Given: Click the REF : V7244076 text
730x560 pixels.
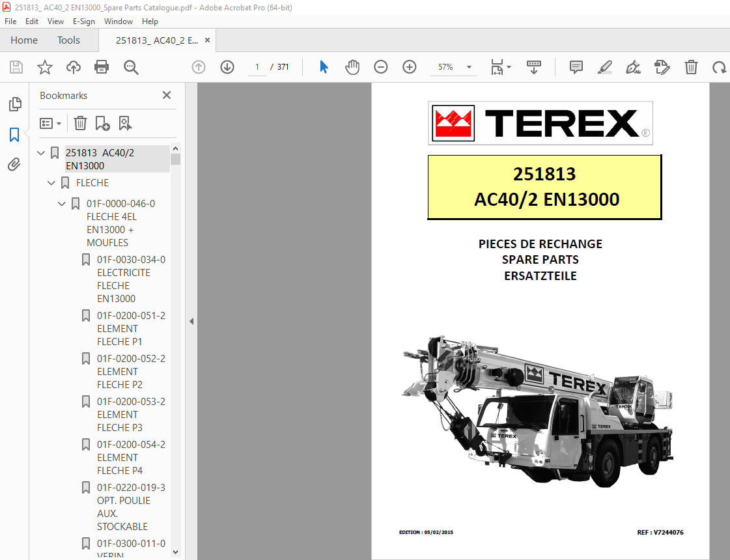Looking at the screenshot, I should coord(660,532).
